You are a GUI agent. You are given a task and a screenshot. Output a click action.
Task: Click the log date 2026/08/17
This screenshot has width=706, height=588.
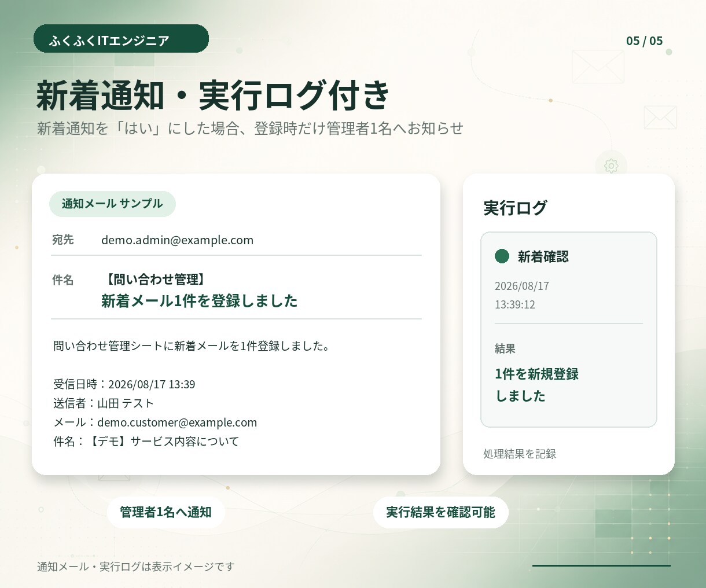521,286
